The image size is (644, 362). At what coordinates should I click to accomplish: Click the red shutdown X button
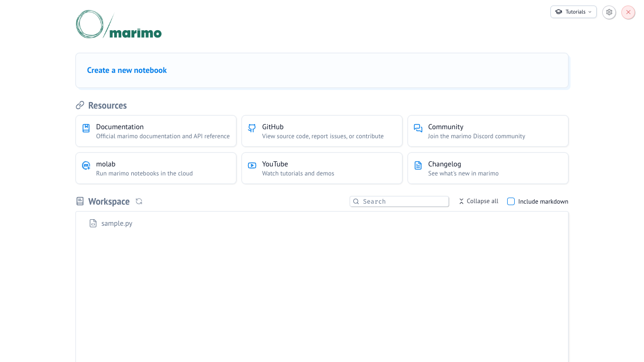coord(628,12)
